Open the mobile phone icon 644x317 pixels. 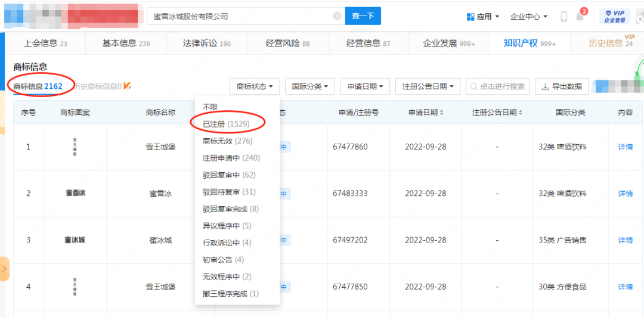click(564, 17)
